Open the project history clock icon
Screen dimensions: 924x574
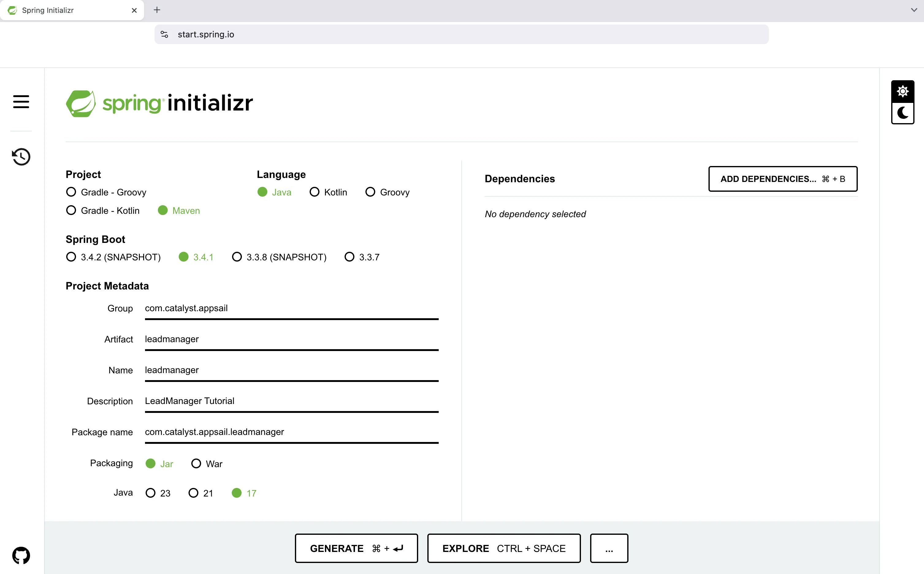point(21,157)
